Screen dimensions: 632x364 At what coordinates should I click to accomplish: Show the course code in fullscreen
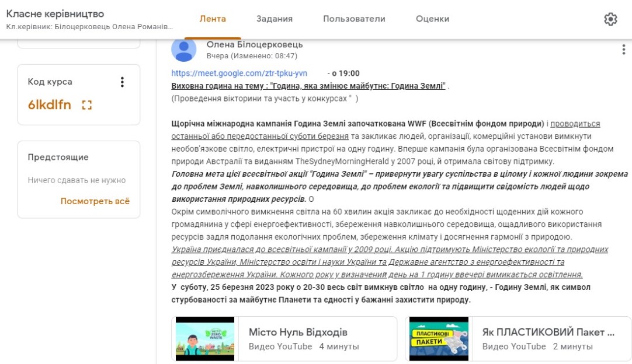87,105
